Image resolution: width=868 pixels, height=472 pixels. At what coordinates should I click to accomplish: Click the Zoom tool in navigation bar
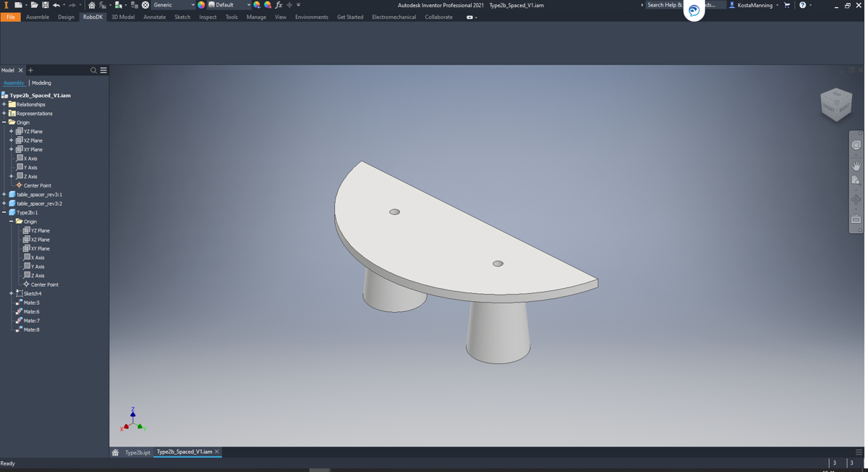click(856, 181)
